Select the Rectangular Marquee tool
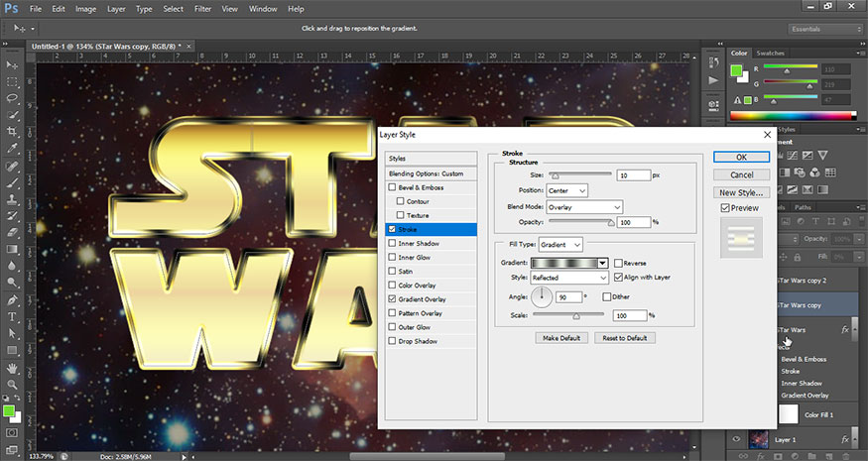 [12, 82]
